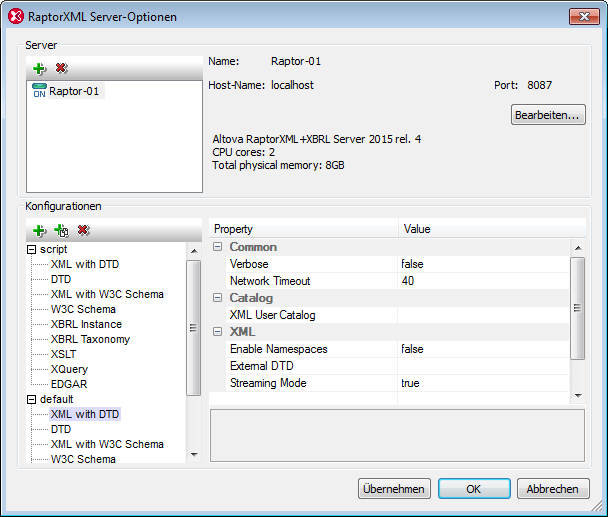Click Abbrechen to cancel
Viewport: 608px width, 517px height.
[552, 489]
